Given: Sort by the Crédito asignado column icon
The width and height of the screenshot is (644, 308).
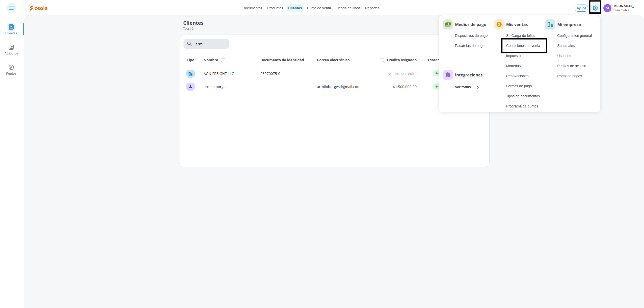Looking at the screenshot, I should [382, 60].
